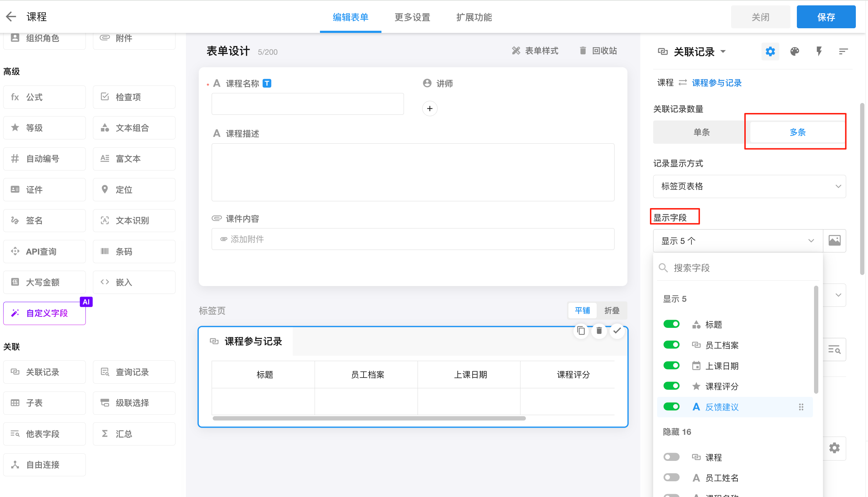The image size is (868, 497).
Task: Add the 自动编号 field widget
Action: [x=45, y=158]
